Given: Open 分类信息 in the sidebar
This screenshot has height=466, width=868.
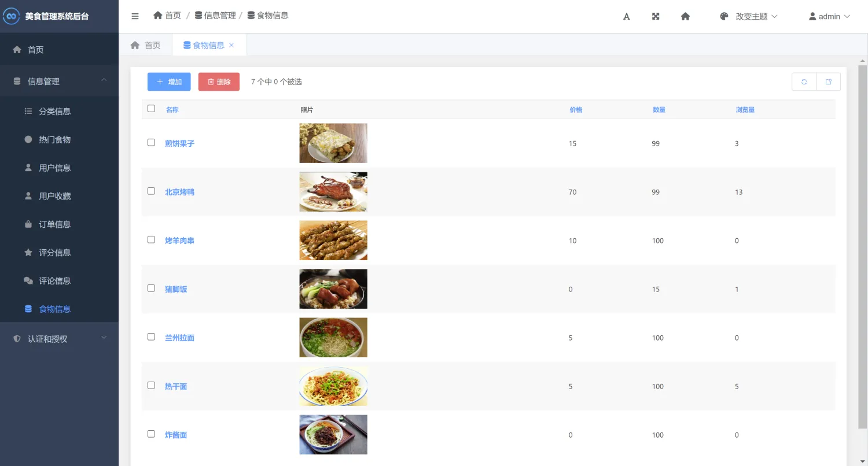Looking at the screenshot, I should (x=55, y=111).
